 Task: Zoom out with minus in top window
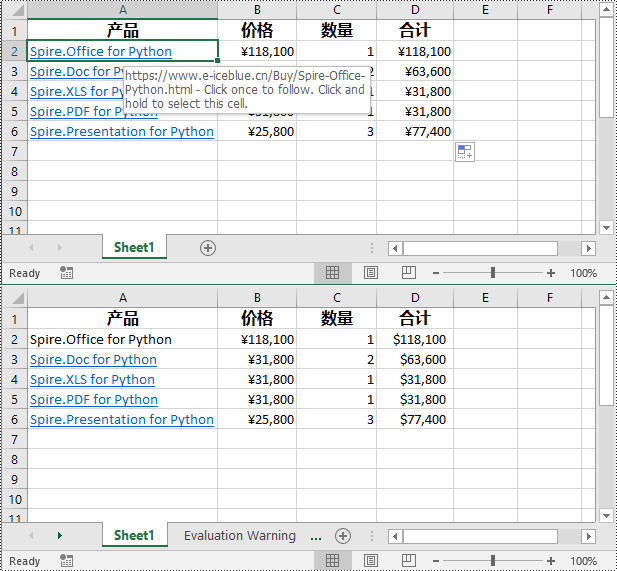pos(436,273)
